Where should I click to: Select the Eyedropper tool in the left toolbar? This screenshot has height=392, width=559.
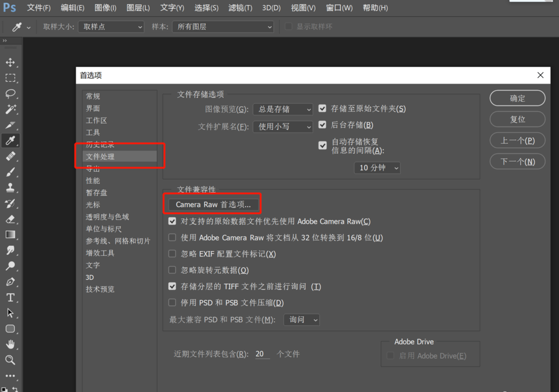click(x=10, y=141)
